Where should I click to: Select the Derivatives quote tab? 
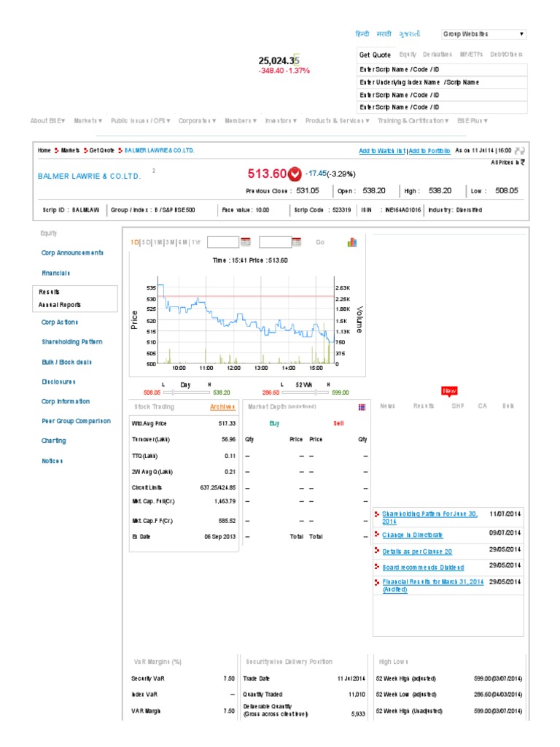point(437,55)
